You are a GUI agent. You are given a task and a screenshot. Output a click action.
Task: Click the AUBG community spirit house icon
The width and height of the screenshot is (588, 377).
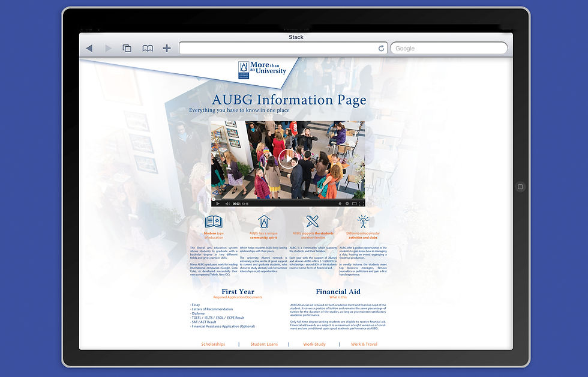pyautogui.click(x=263, y=222)
